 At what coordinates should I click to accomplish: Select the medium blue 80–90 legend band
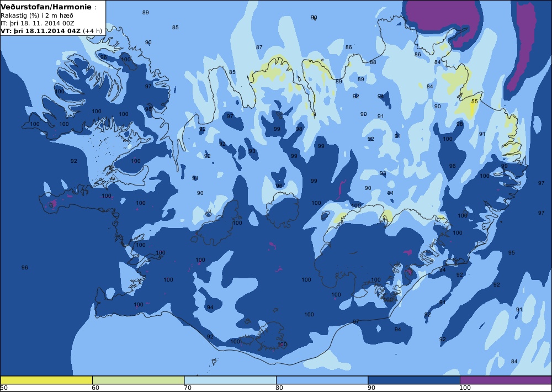click(x=322, y=380)
